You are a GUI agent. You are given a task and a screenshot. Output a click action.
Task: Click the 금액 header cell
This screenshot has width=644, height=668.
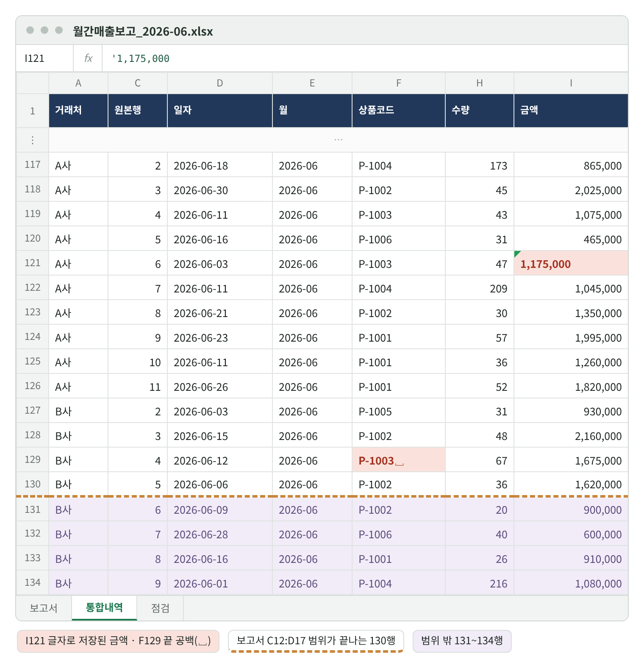click(x=571, y=111)
